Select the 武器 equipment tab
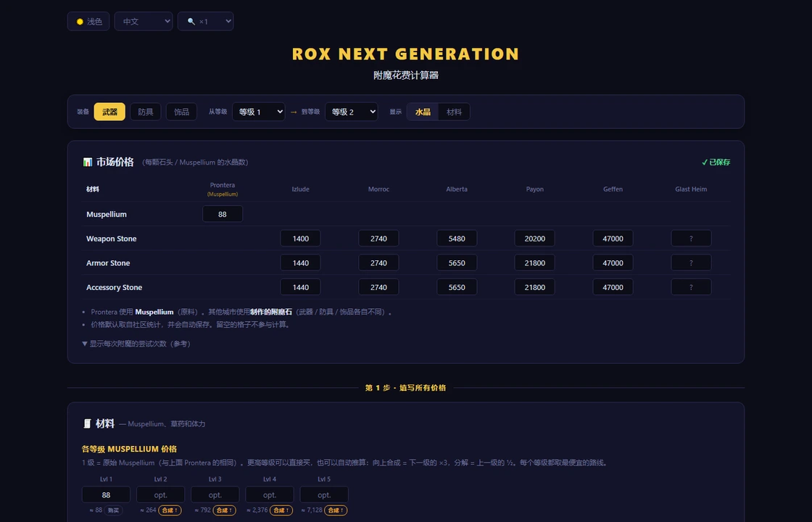 109,112
